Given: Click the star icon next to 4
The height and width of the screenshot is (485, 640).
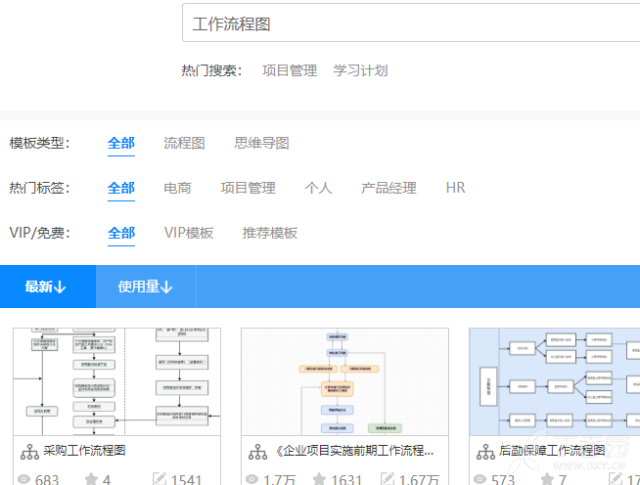Looking at the screenshot, I should pyautogui.click(x=91, y=479).
